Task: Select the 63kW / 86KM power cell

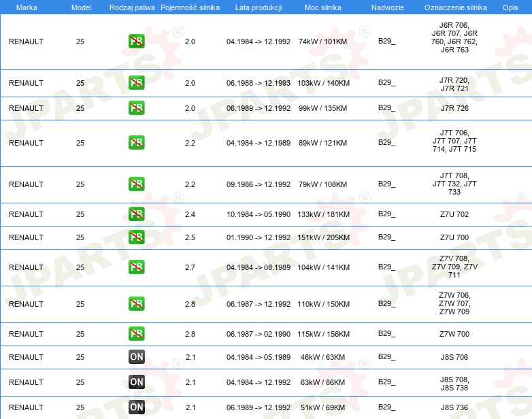Action: [x=322, y=382]
